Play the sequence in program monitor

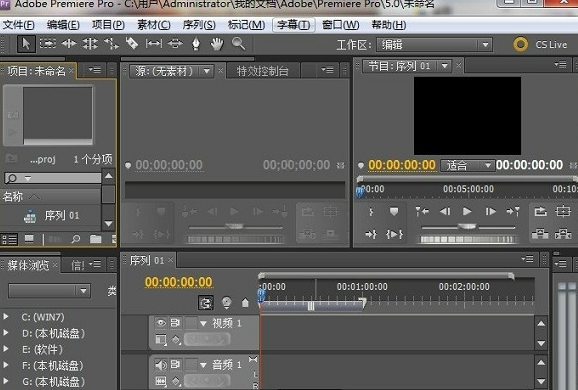467,211
